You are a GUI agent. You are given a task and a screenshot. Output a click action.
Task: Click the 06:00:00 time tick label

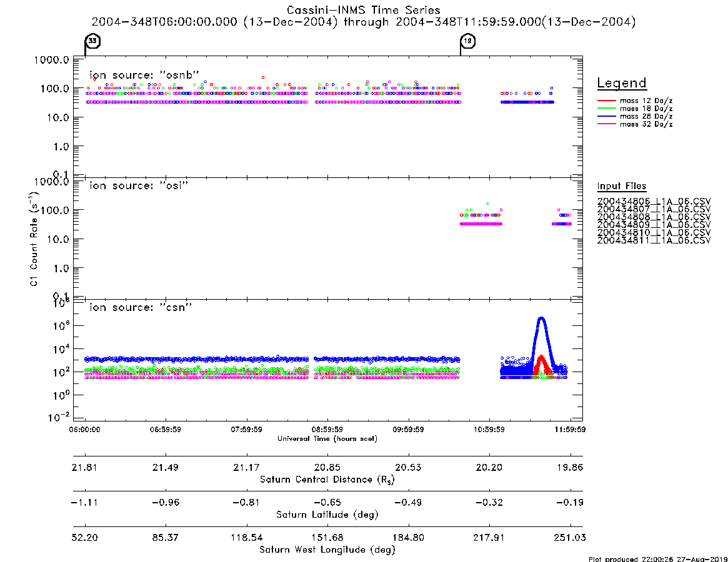[x=84, y=430]
